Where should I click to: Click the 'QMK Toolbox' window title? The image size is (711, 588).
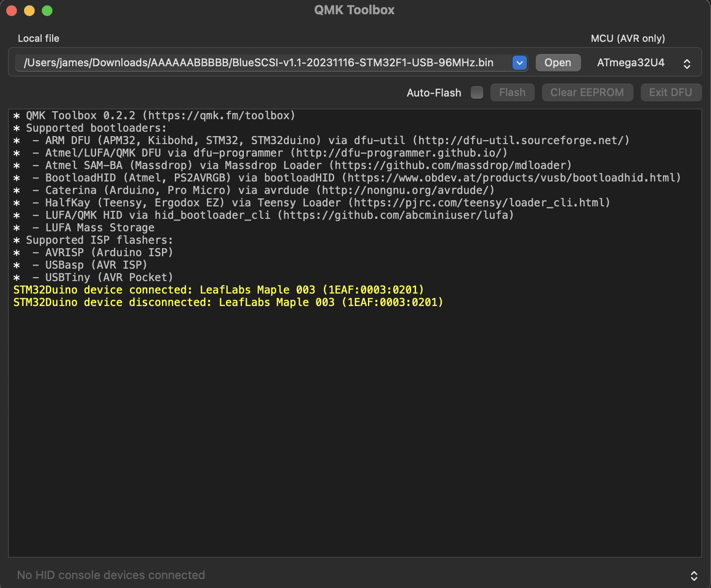(354, 10)
